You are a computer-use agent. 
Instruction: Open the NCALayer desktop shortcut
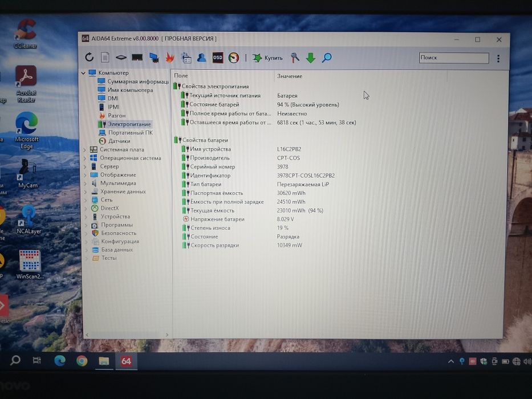(29, 219)
